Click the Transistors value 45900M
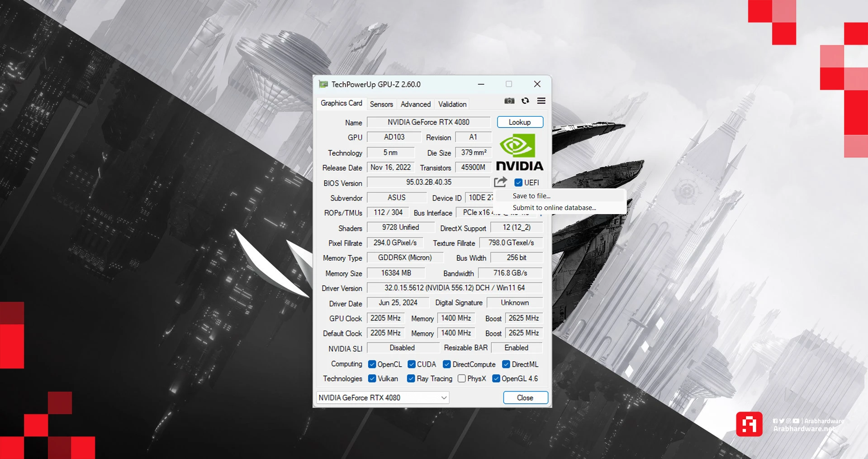868x459 pixels. coord(473,167)
